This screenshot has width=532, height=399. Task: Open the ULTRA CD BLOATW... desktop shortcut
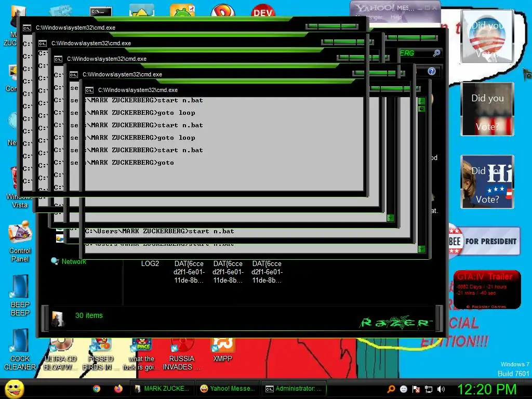click(x=60, y=354)
